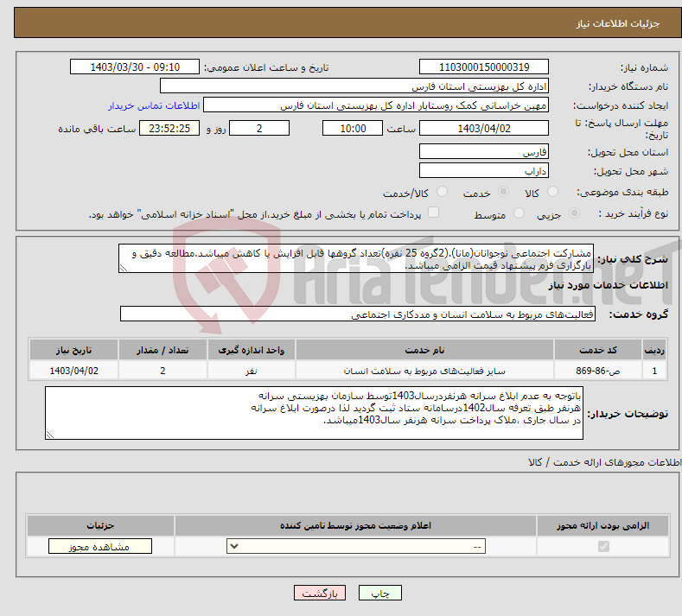The height and width of the screenshot is (616, 682).
Task: Click the شماره نیاز number field
Action: pyautogui.click(x=484, y=67)
